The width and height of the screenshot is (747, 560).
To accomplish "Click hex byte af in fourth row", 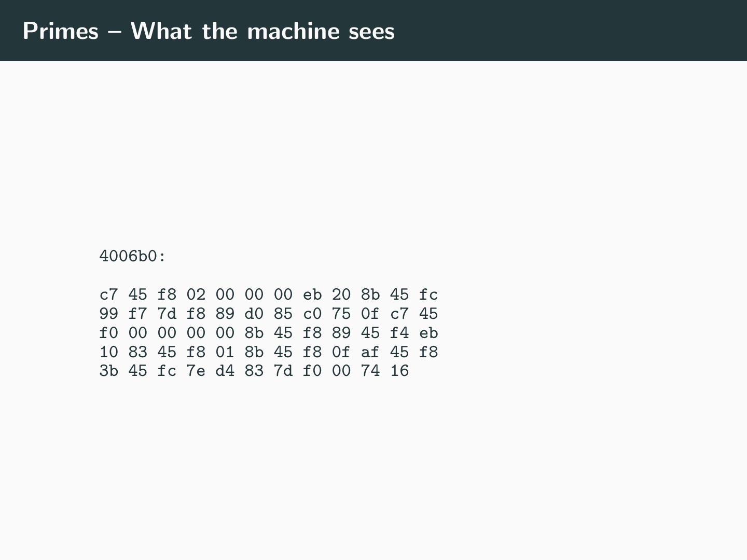I will coord(370,352).
